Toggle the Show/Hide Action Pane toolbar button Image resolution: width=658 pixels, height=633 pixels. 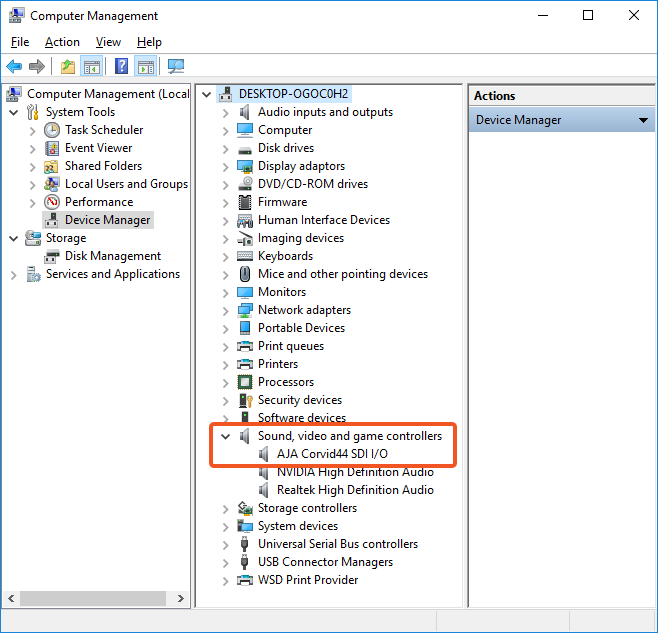(x=146, y=67)
